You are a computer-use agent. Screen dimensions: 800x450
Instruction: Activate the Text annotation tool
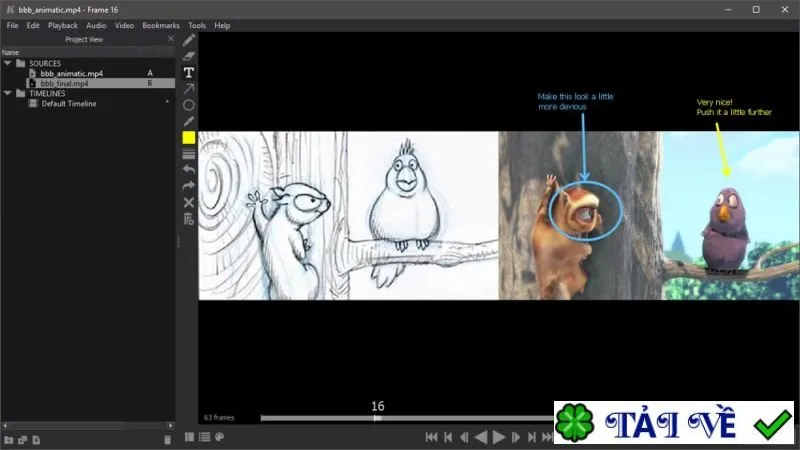coord(189,72)
